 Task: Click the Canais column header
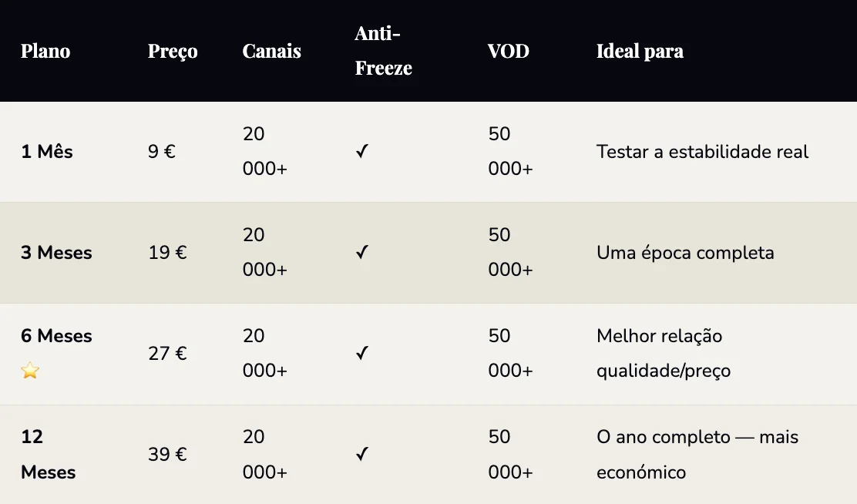(x=271, y=51)
